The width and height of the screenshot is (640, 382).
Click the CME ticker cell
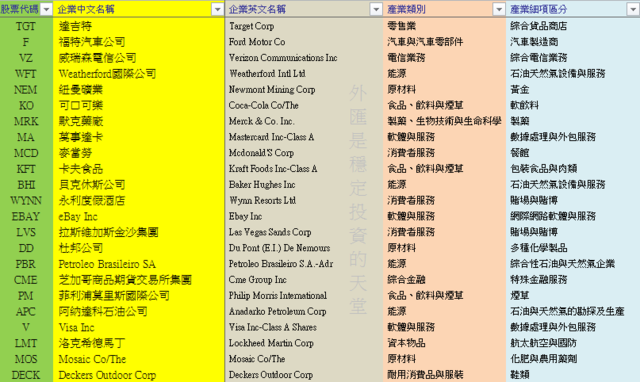coord(27,280)
